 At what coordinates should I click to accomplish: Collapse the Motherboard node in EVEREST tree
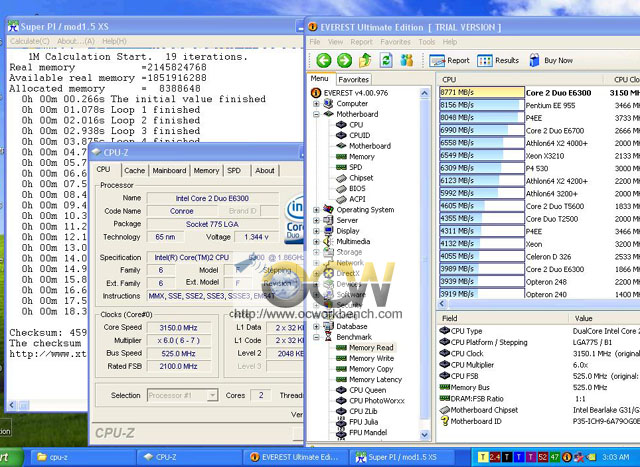point(316,114)
